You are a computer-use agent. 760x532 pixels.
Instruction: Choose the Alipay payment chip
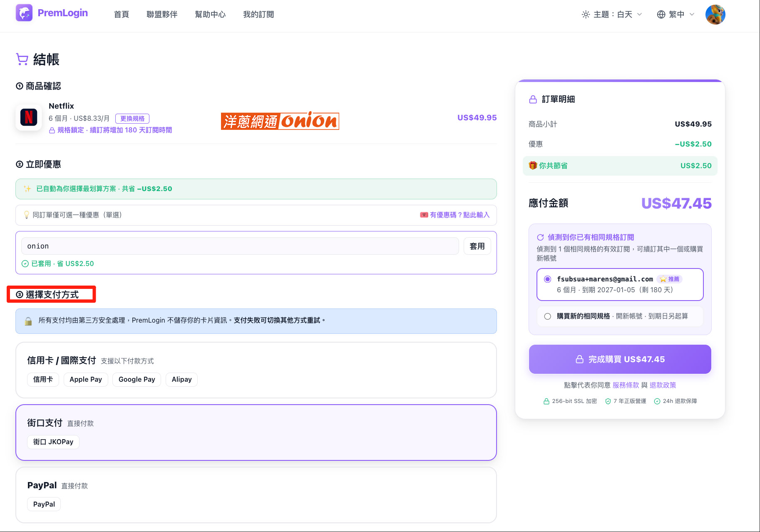click(x=181, y=379)
